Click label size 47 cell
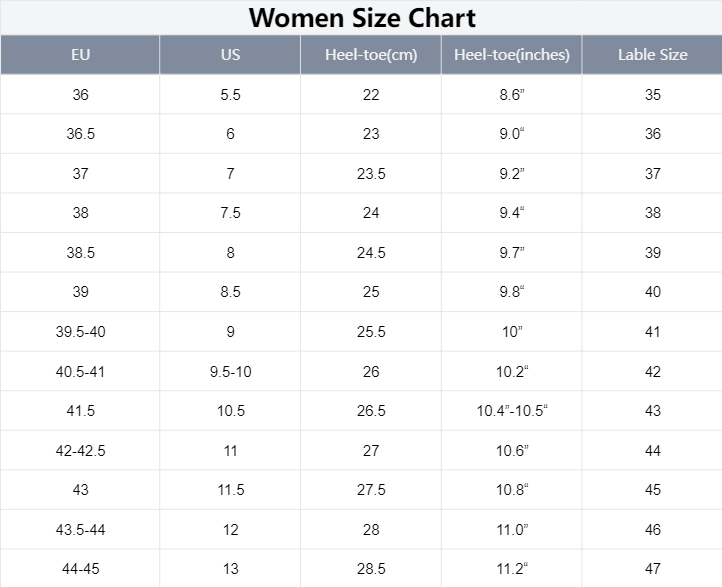 point(652,569)
